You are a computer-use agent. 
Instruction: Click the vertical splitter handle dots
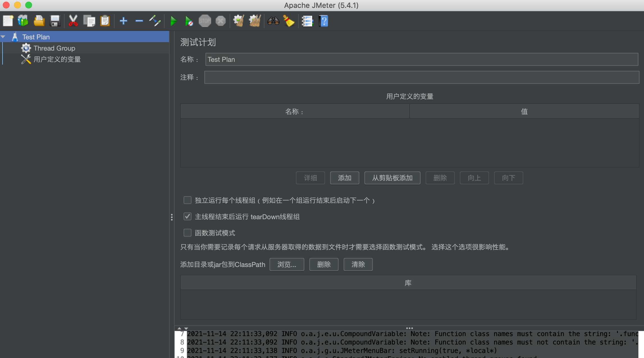172,217
